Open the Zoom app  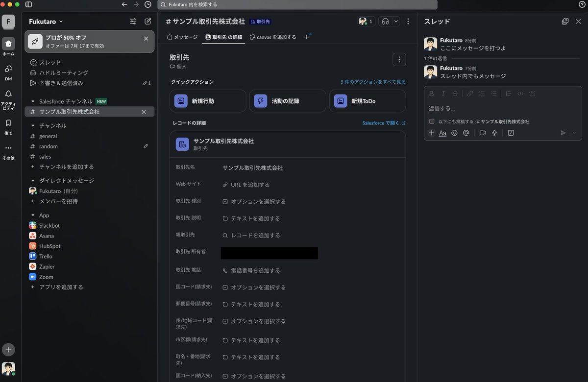tap(90, 277)
